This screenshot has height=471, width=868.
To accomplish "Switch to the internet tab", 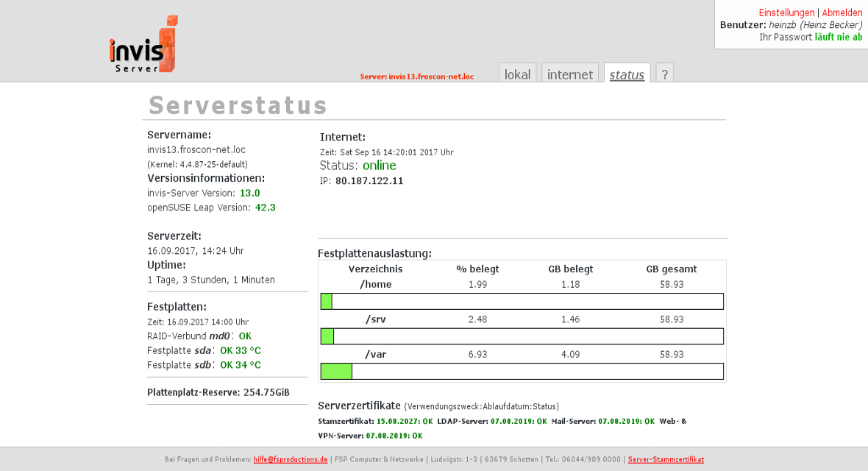I will coord(570,74).
